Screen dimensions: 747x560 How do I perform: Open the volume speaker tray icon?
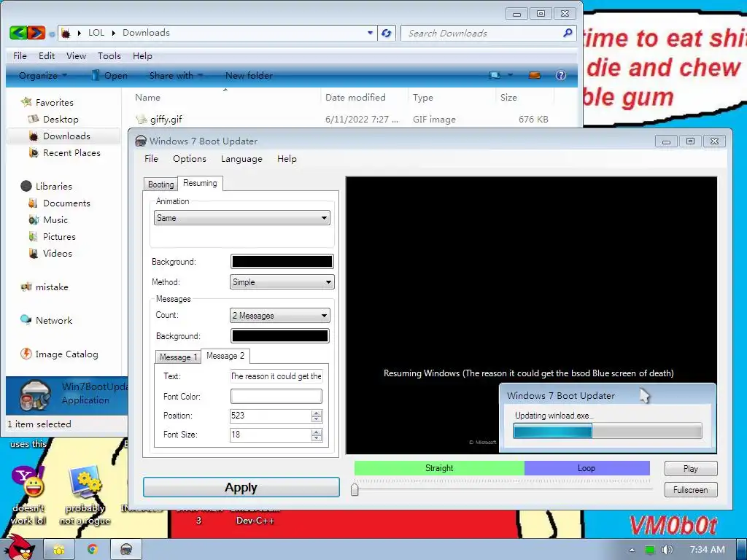coord(667,550)
